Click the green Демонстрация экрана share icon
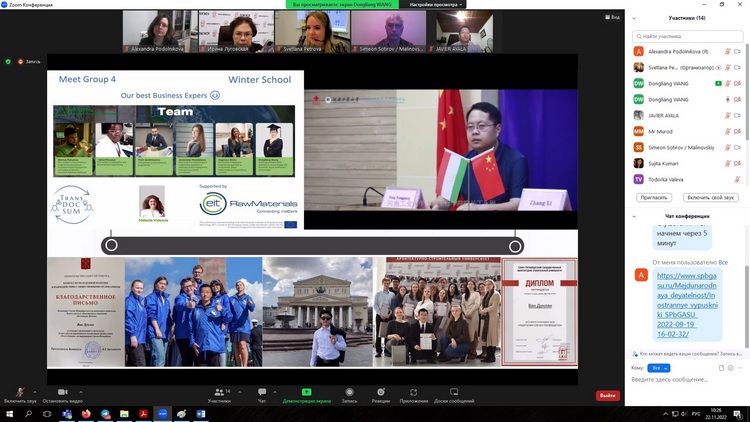The image size is (750, 422). [x=307, y=392]
